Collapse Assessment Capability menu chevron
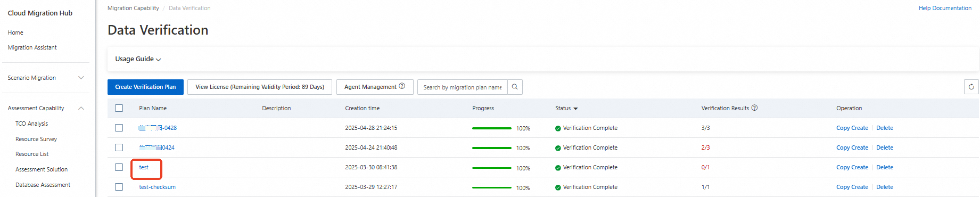The width and height of the screenshot is (980, 197). (x=81, y=108)
